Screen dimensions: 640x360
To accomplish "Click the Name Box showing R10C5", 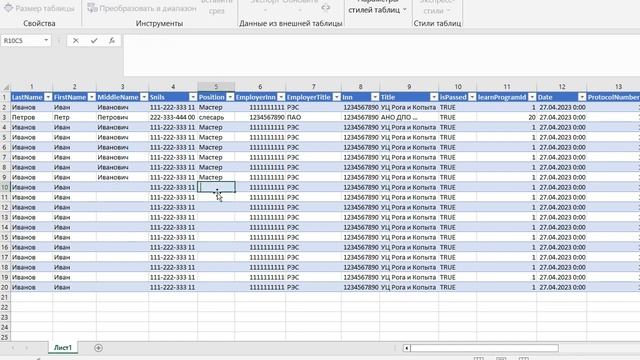I will click(22, 40).
